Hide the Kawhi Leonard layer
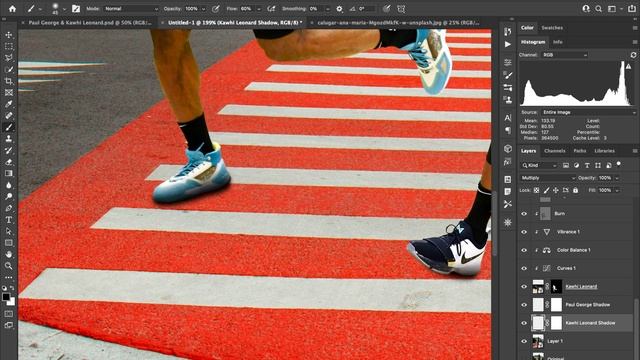 click(x=524, y=287)
